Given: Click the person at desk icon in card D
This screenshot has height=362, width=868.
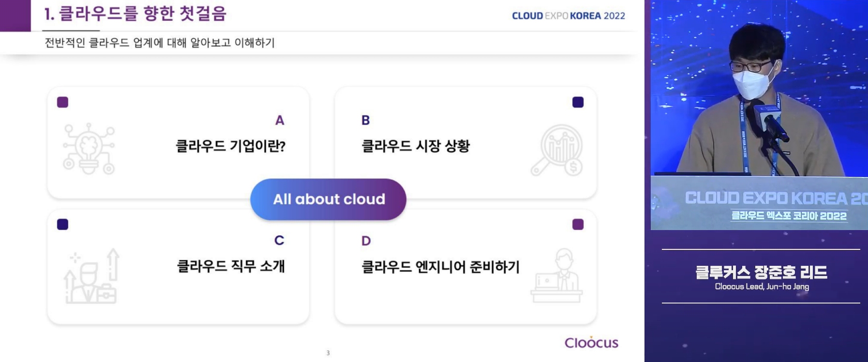Looking at the screenshot, I should (557, 275).
